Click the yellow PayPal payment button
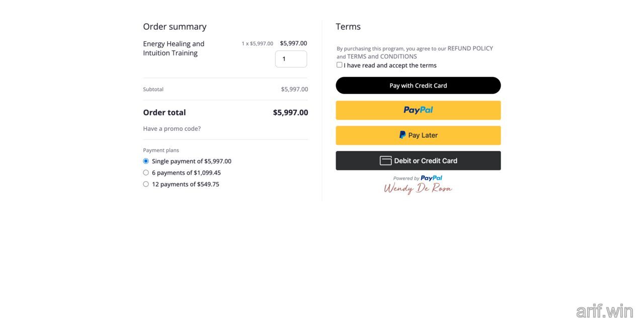Viewport: 644px width, 331px height. pyautogui.click(x=418, y=110)
